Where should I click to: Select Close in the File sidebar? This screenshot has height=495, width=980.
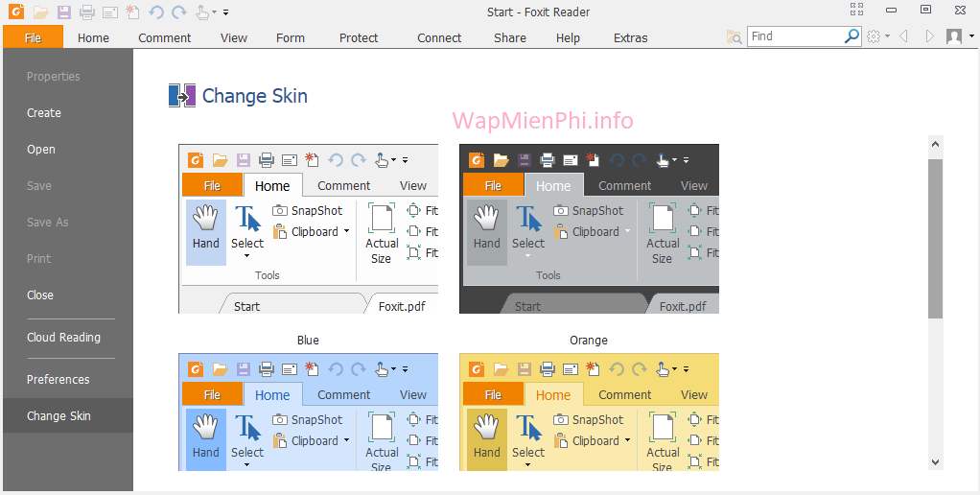[68, 295]
